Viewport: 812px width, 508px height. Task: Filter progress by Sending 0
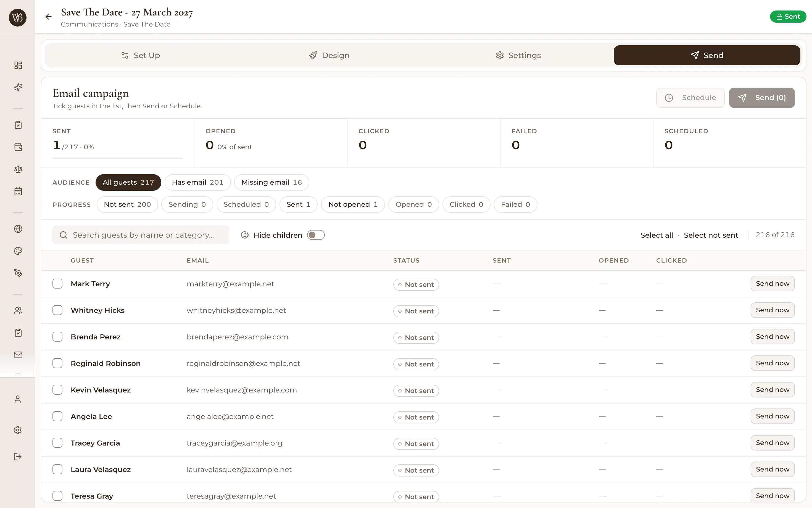coord(187,204)
